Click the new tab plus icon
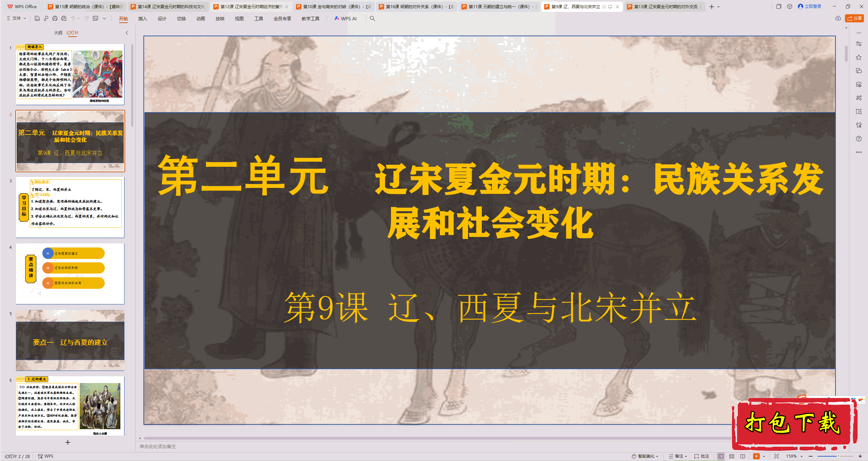Viewport: 868px width, 461px height. (x=712, y=7)
